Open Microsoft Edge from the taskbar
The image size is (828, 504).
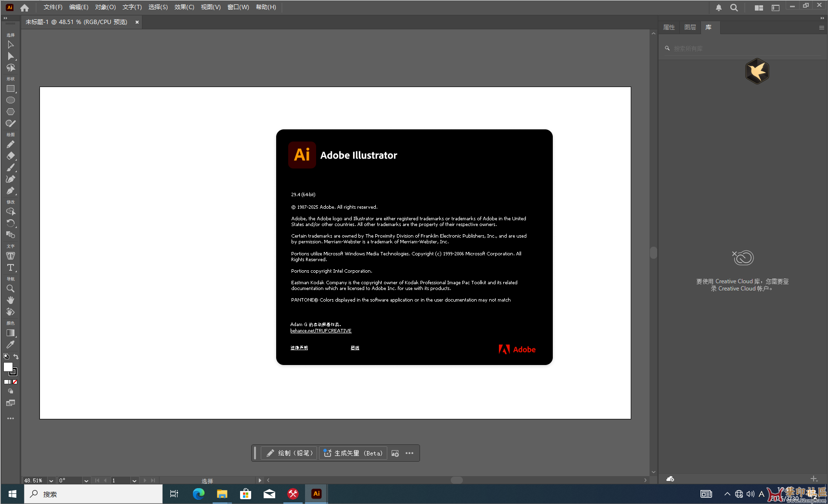pos(198,494)
